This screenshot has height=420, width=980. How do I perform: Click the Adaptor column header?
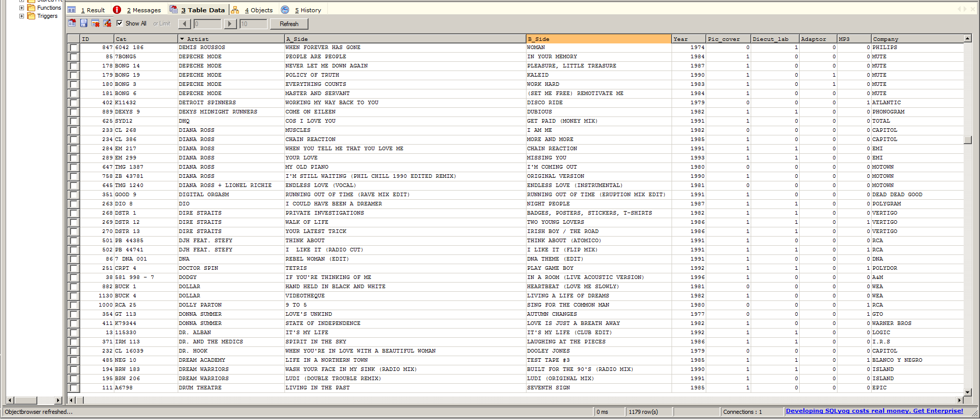[818, 39]
